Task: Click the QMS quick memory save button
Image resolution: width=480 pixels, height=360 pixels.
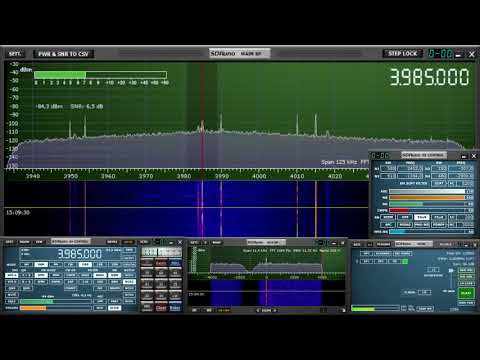Action: pyautogui.click(x=12, y=288)
